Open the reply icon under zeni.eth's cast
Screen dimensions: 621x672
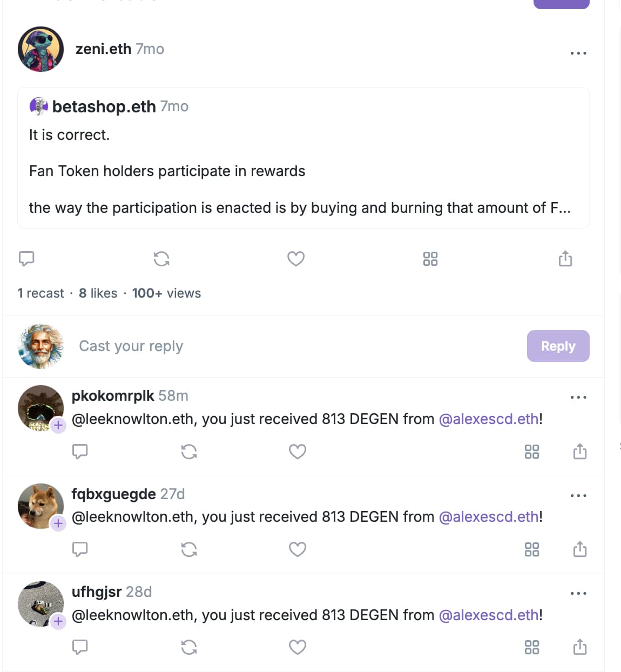point(26,259)
